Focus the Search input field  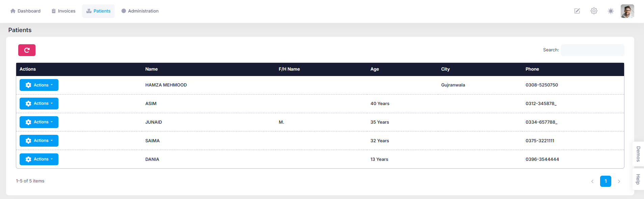[592, 50]
